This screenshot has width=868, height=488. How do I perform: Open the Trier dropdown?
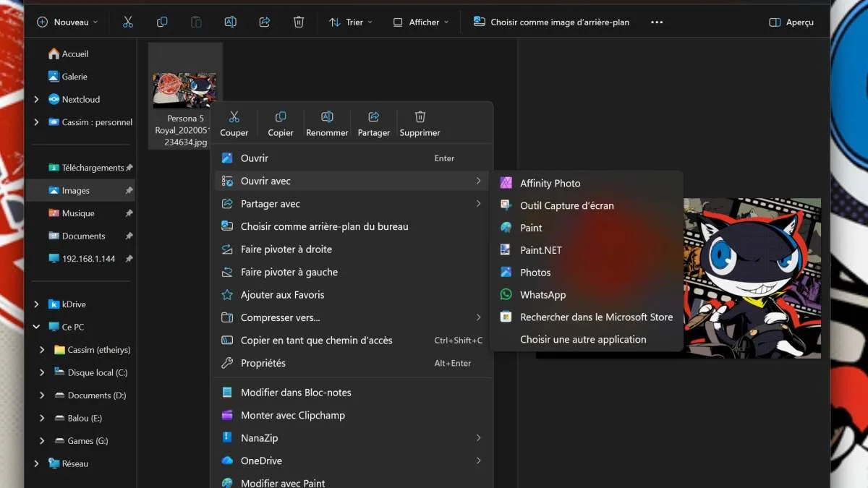[x=351, y=22]
